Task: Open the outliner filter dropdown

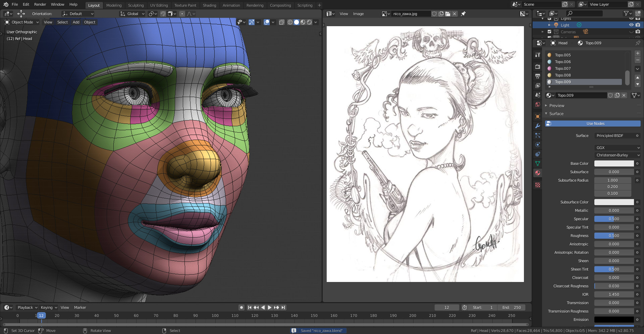Action: click(x=627, y=13)
